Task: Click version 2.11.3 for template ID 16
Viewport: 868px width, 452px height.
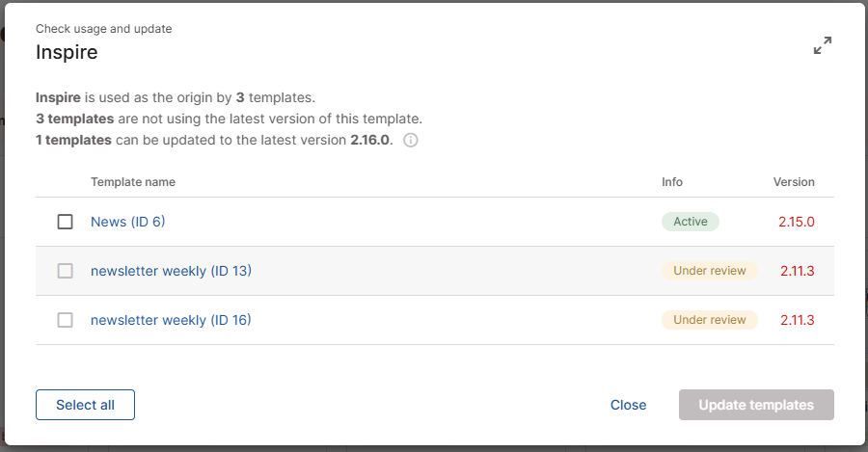Action: [797, 320]
